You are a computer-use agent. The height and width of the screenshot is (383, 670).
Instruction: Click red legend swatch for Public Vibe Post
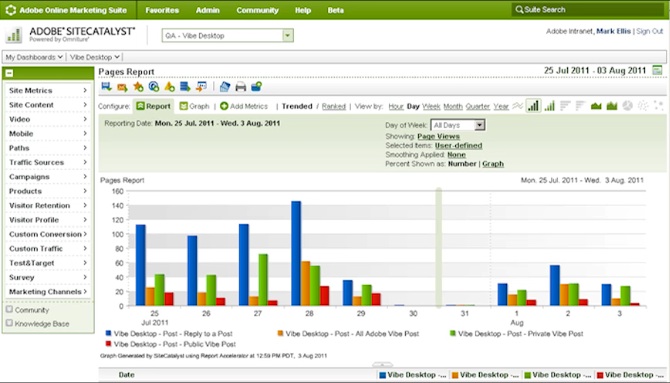tap(108, 343)
